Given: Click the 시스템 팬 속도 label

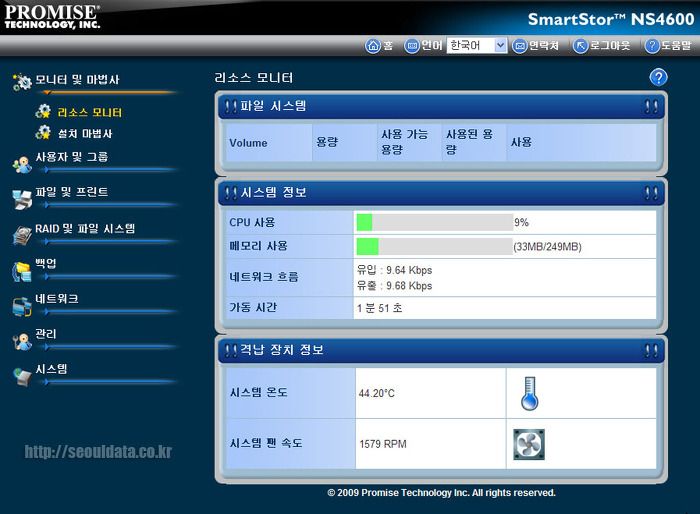Looking at the screenshot, I should 266,443.
